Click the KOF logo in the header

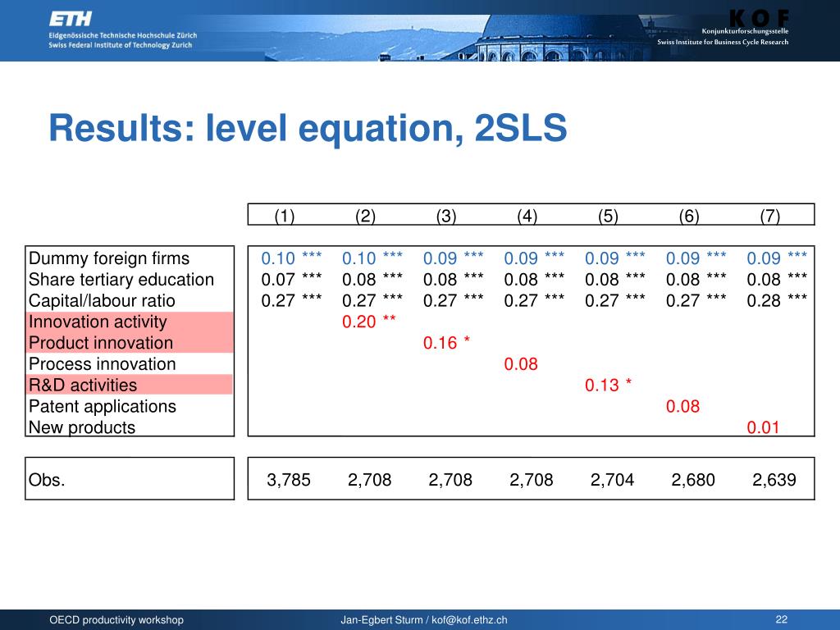(759, 18)
